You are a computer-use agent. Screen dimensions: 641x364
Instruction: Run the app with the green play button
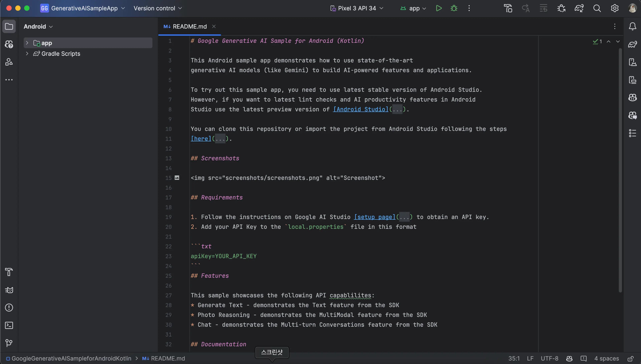(439, 8)
